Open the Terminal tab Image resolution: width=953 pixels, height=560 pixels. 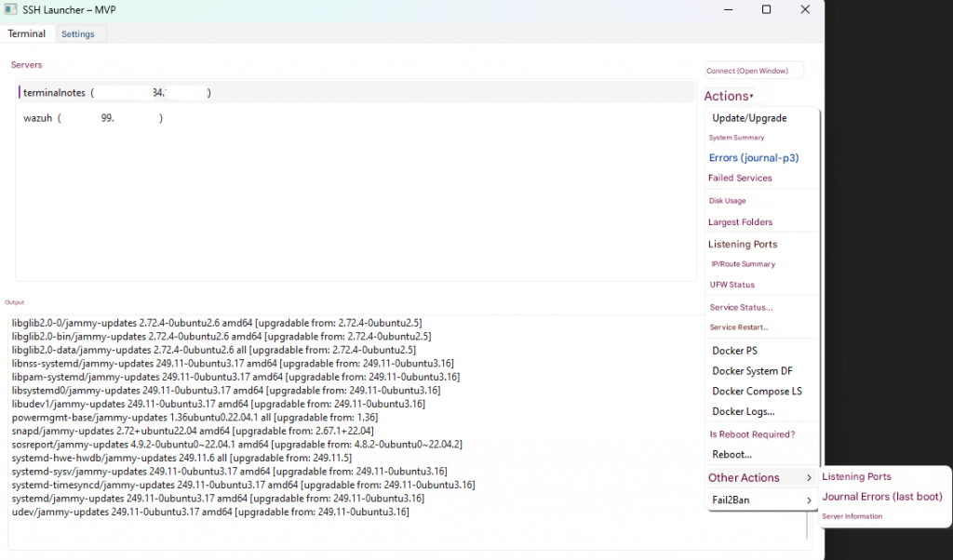point(27,33)
